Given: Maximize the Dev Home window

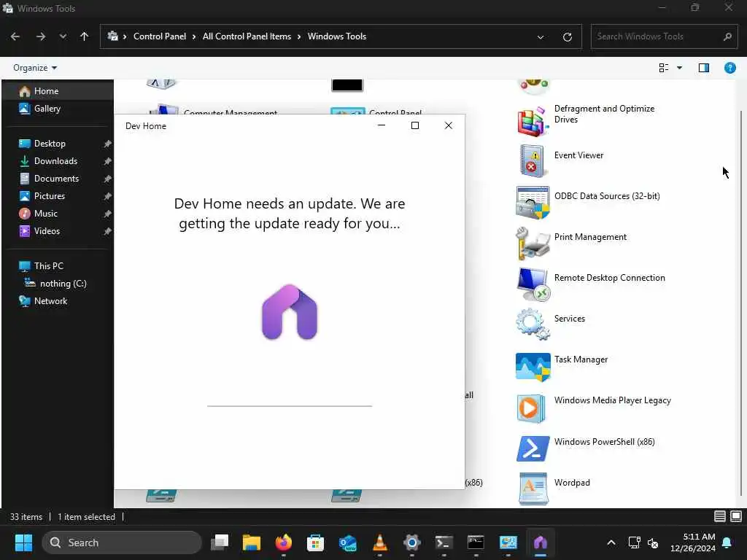Looking at the screenshot, I should 415,125.
